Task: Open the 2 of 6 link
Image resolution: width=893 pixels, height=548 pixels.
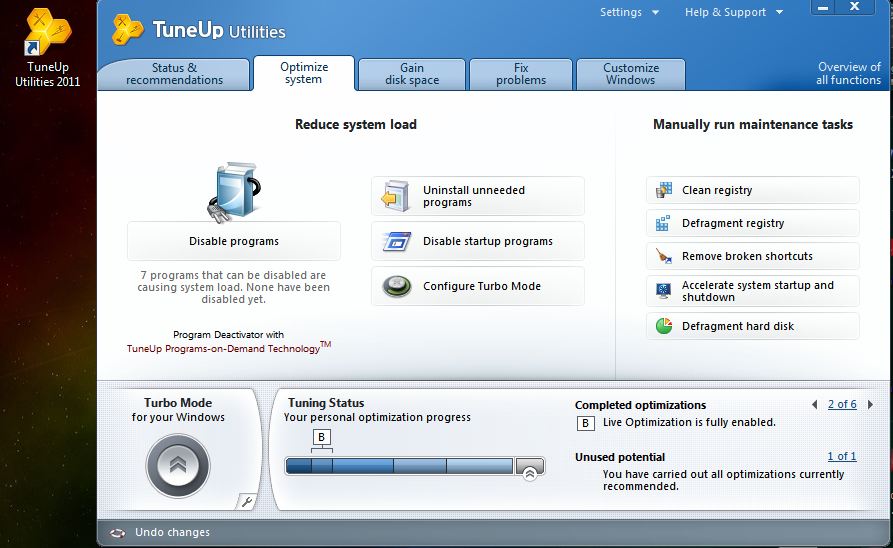Action: 842,404
